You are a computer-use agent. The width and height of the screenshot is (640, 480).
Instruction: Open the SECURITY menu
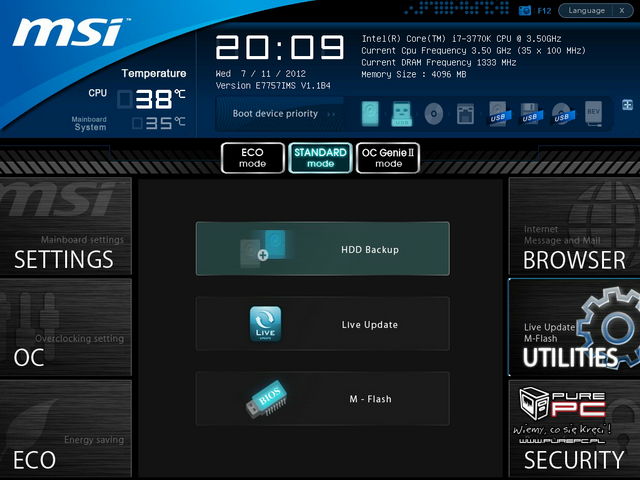574,429
